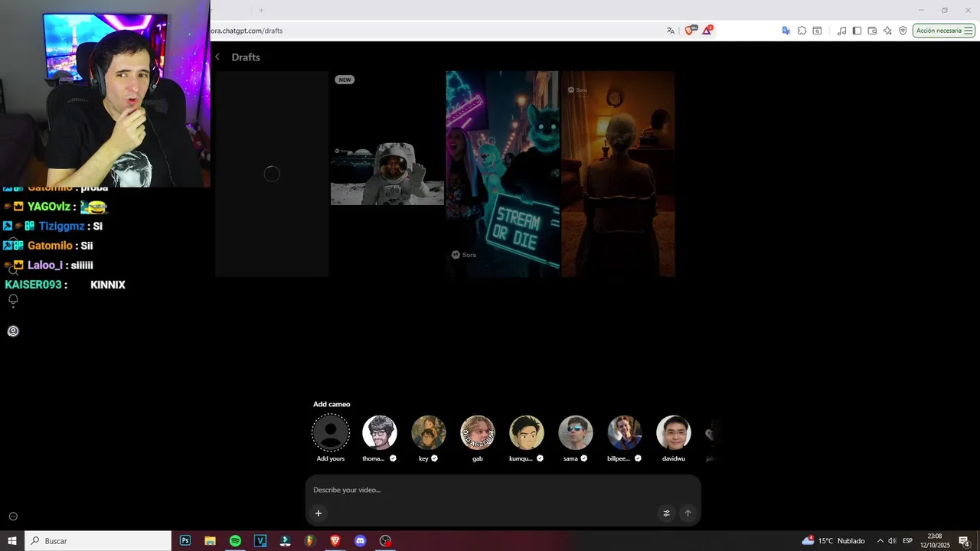Open the media control music note icon
The height and width of the screenshot is (551, 980).
[x=842, y=31]
